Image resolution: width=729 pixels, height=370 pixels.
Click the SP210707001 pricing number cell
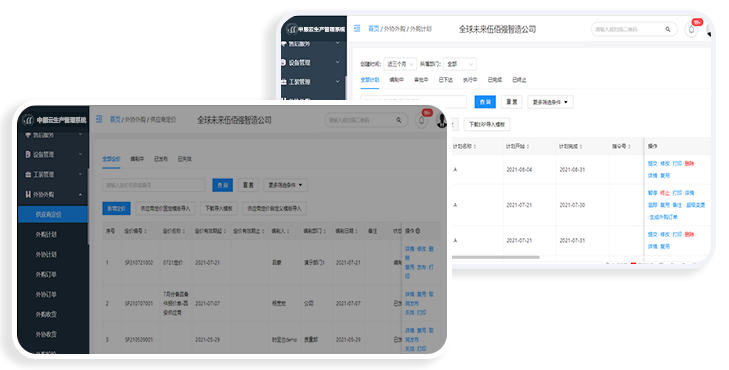[x=139, y=304]
